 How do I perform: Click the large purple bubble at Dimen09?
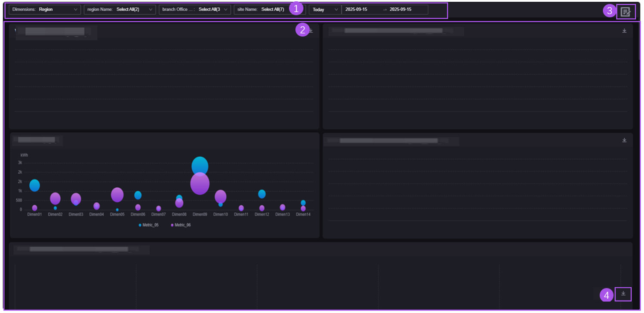(200, 184)
